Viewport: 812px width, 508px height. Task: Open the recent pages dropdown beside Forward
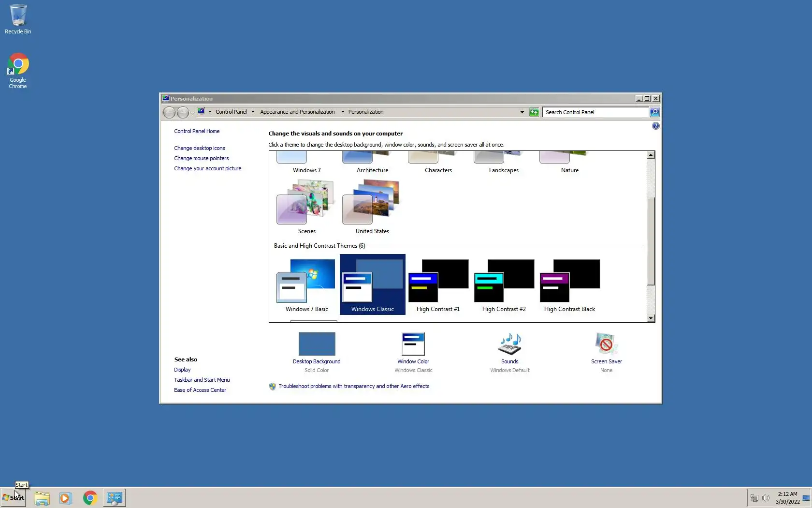(x=192, y=113)
